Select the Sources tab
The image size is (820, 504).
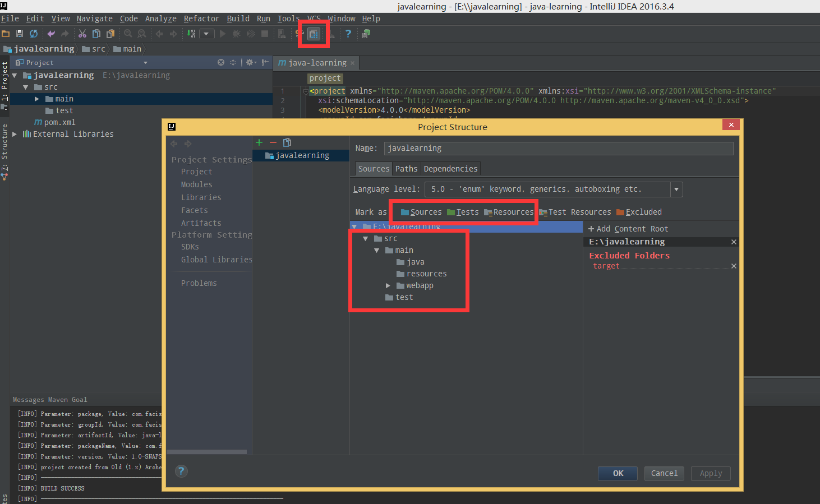[x=374, y=169]
